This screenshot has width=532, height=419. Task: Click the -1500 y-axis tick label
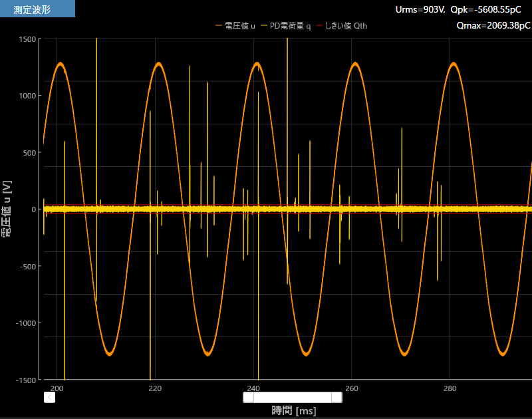click(26, 380)
